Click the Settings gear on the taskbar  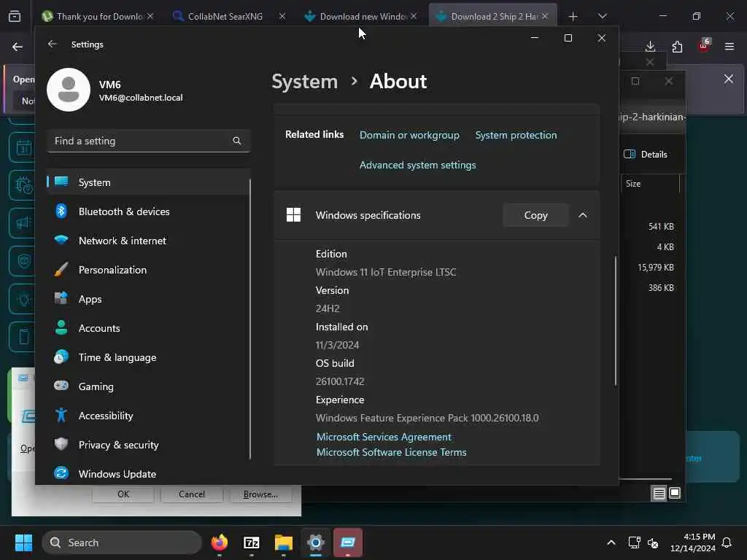(x=315, y=542)
